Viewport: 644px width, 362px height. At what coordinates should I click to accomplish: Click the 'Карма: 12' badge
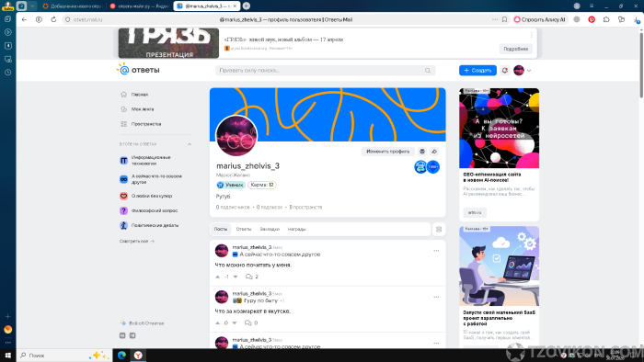(x=262, y=185)
